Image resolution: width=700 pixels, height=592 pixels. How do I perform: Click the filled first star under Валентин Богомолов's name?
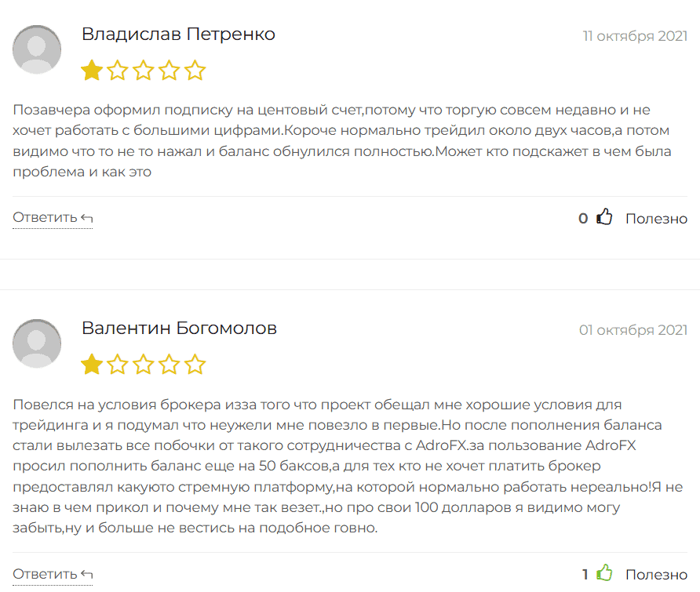pyautogui.click(x=91, y=364)
